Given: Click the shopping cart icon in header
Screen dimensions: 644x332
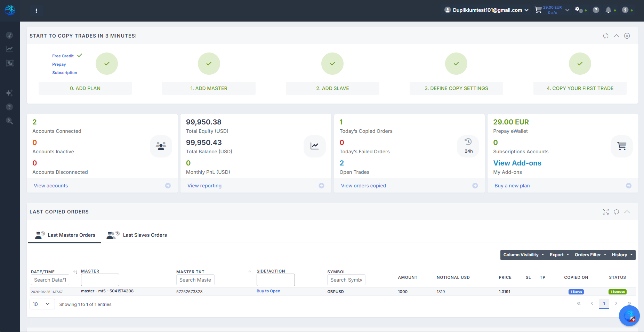Looking at the screenshot, I should pos(538,10).
